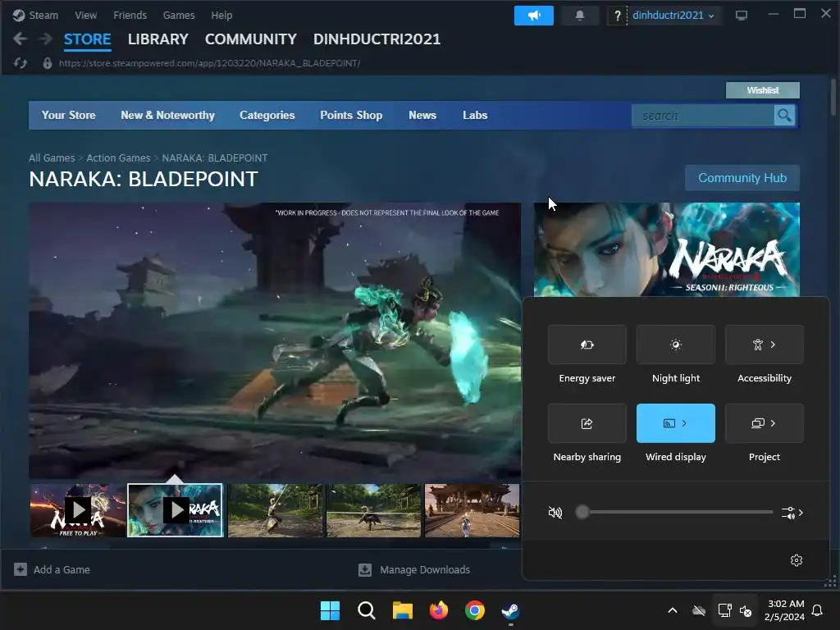Expand Wired display chevron

tap(684, 423)
